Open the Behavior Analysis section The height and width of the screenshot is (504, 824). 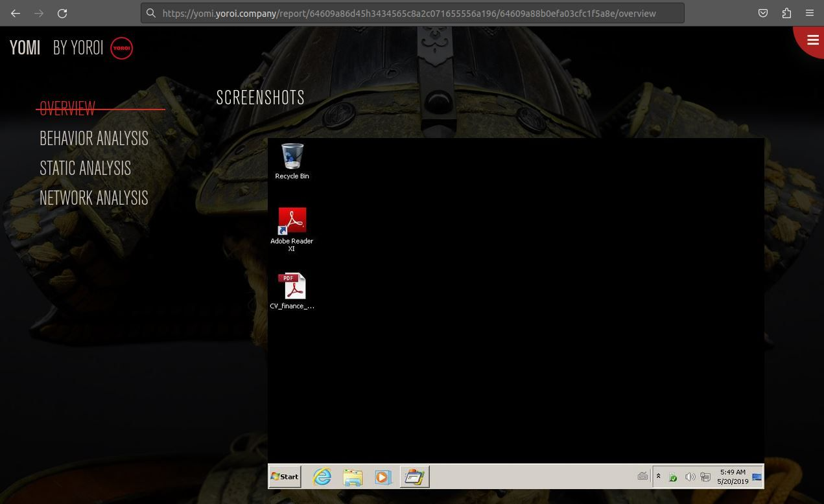point(94,138)
